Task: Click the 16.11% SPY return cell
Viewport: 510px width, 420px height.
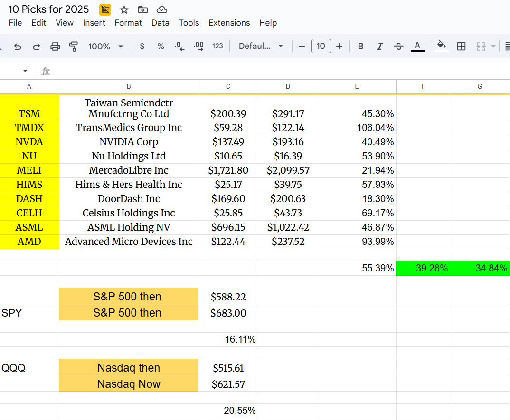Action: pos(228,339)
